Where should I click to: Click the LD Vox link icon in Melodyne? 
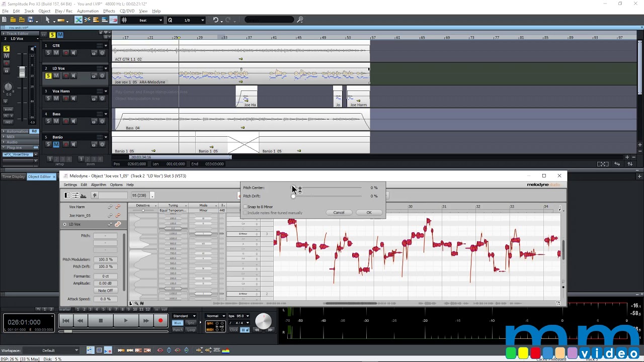(x=118, y=224)
